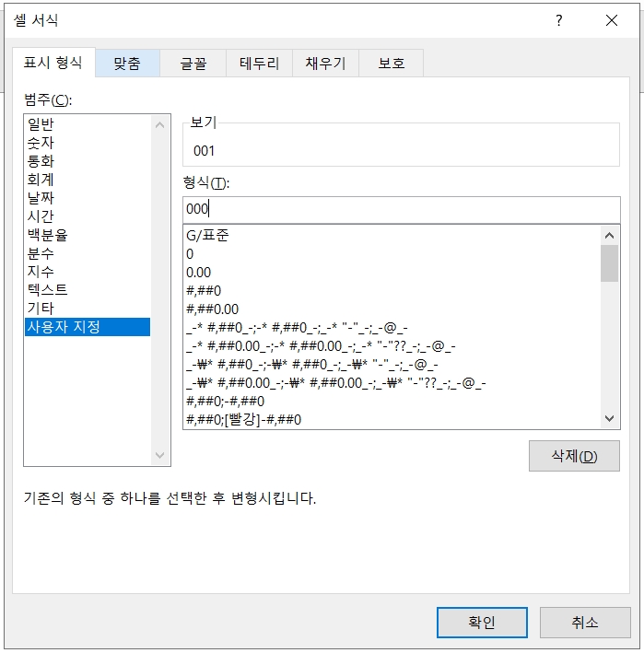Switch to the 표시 형식 tab
This screenshot has height=653, width=644.
tap(53, 63)
